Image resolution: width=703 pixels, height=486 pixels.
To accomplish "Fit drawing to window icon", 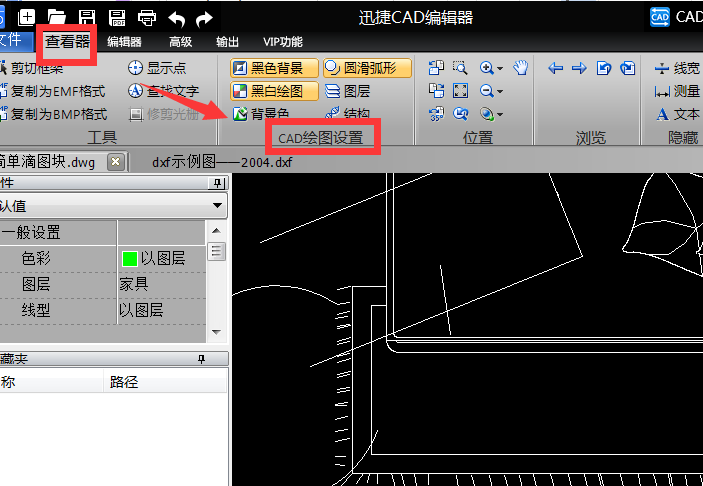I will coord(460,91).
